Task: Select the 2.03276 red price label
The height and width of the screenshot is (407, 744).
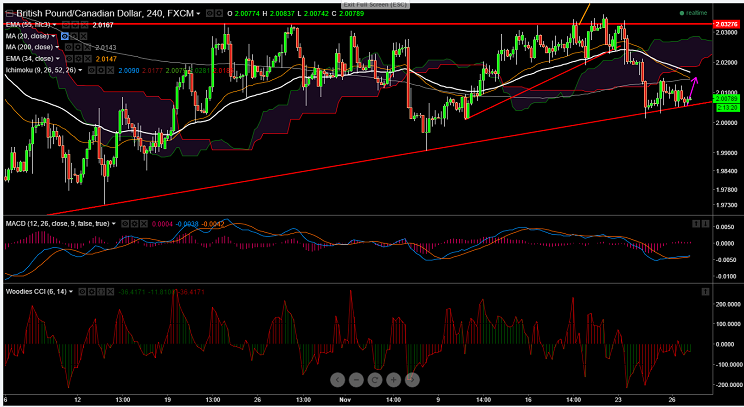Action: coord(726,23)
